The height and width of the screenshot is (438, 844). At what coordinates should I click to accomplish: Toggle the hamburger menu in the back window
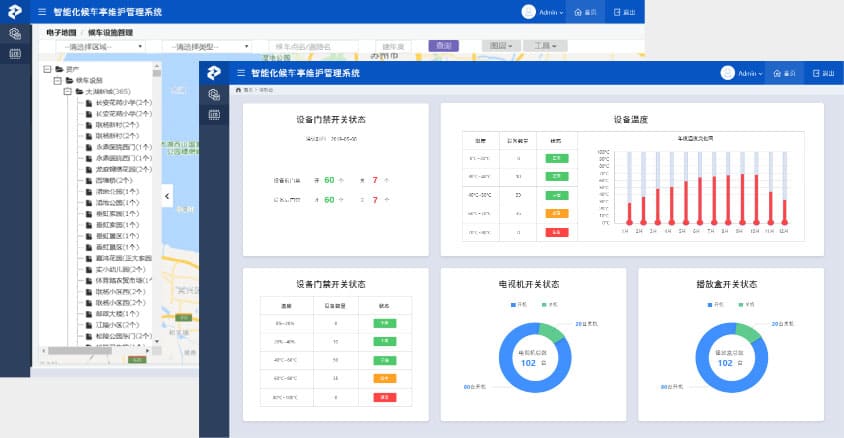42,12
